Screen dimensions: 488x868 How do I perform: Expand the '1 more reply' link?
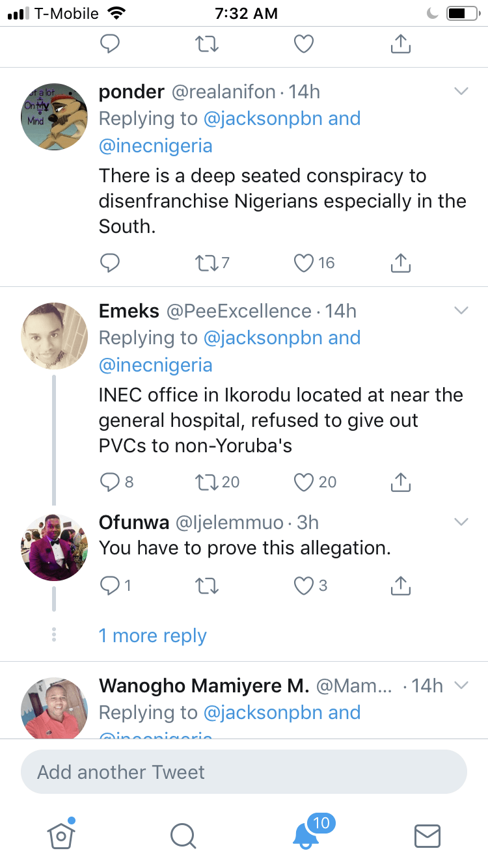coord(153,636)
